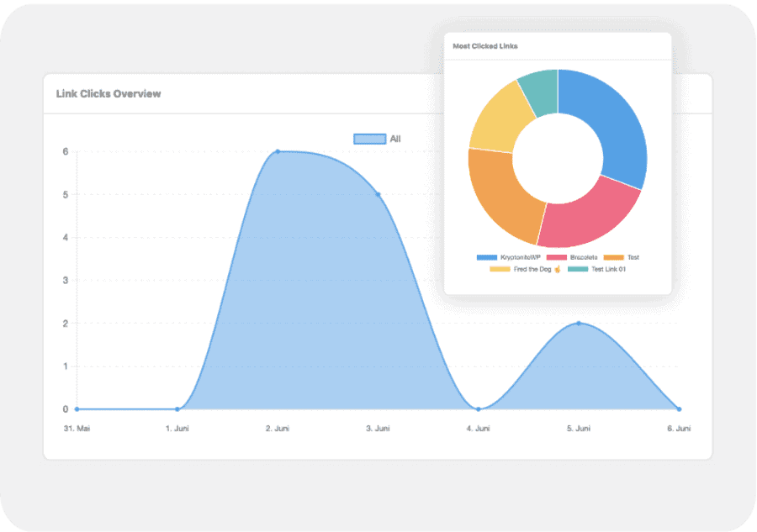Image resolution: width=757 pixels, height=532 pixels.
Task: Click the '3. Juni' x-axis label
Action: 378,429
